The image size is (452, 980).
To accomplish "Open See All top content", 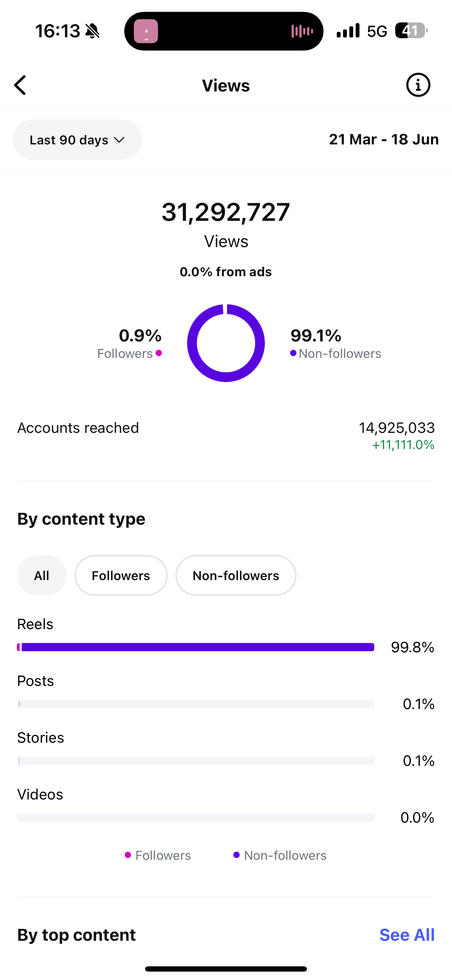I will [x=407, y=935].
